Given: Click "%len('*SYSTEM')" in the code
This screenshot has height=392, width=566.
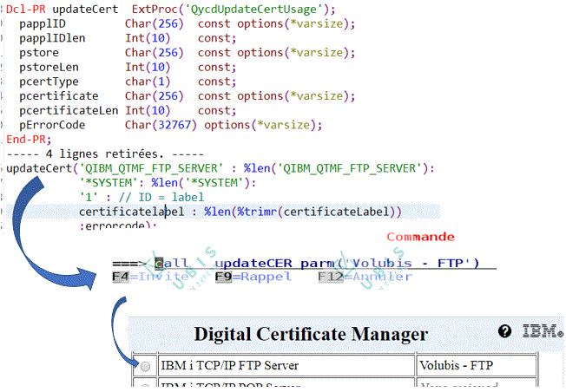Looking at the screenshot, I should [201, 183].
